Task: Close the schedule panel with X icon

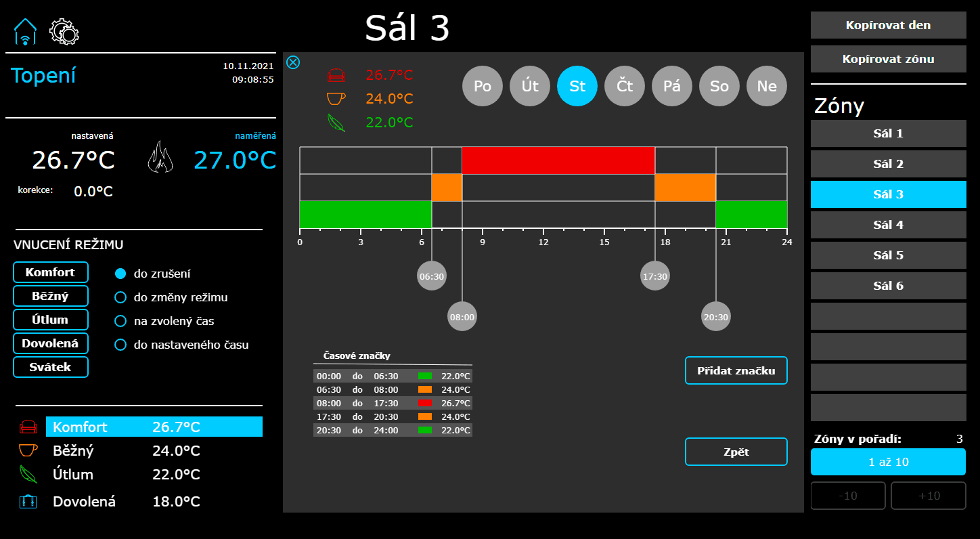Action: click(x=293, y=62)
